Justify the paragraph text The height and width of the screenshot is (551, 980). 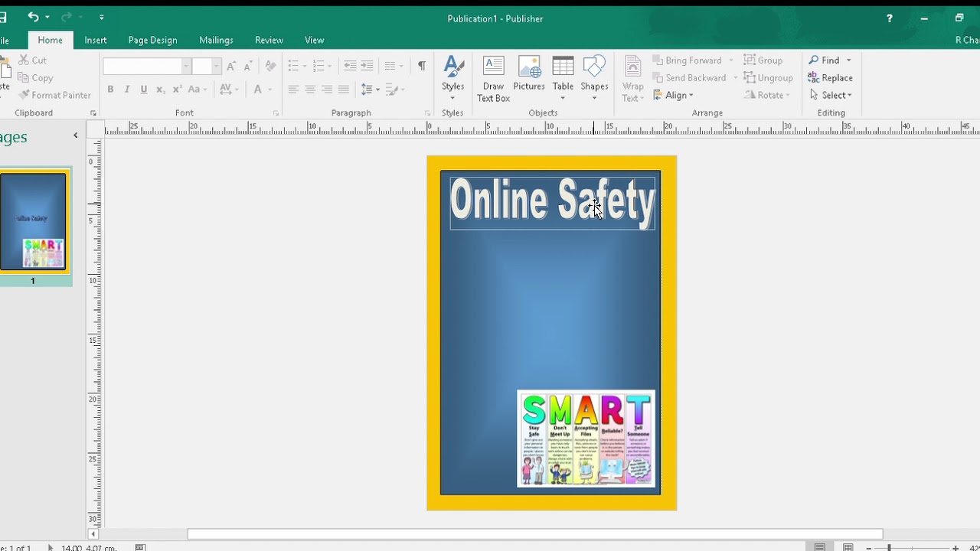point(344,90)
